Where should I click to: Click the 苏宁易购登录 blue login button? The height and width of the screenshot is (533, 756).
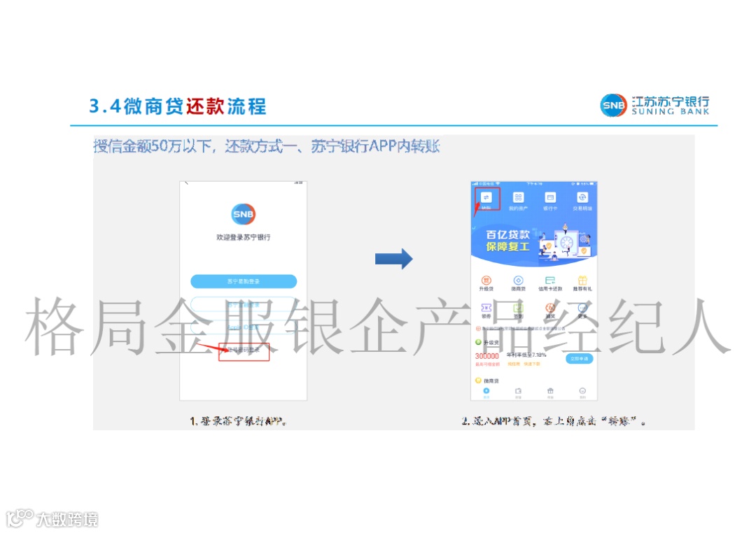244,281
